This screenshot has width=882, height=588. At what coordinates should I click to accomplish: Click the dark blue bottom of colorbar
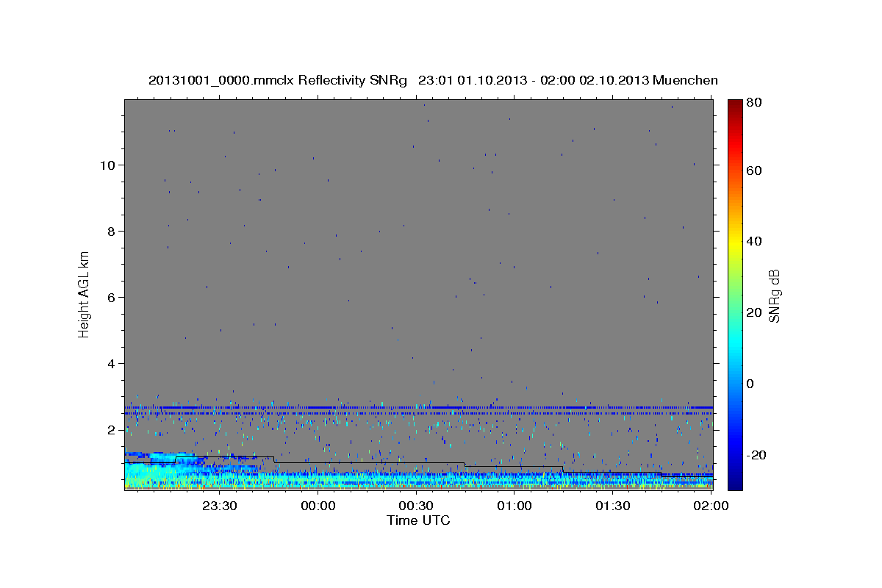735,481
